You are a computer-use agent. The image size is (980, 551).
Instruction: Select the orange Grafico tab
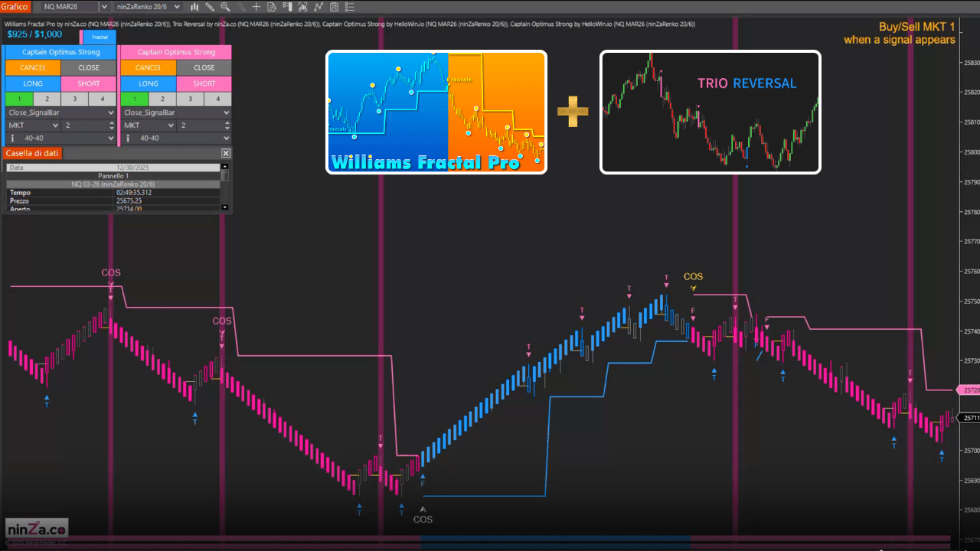pyautogui.click(x=14, y=6)
